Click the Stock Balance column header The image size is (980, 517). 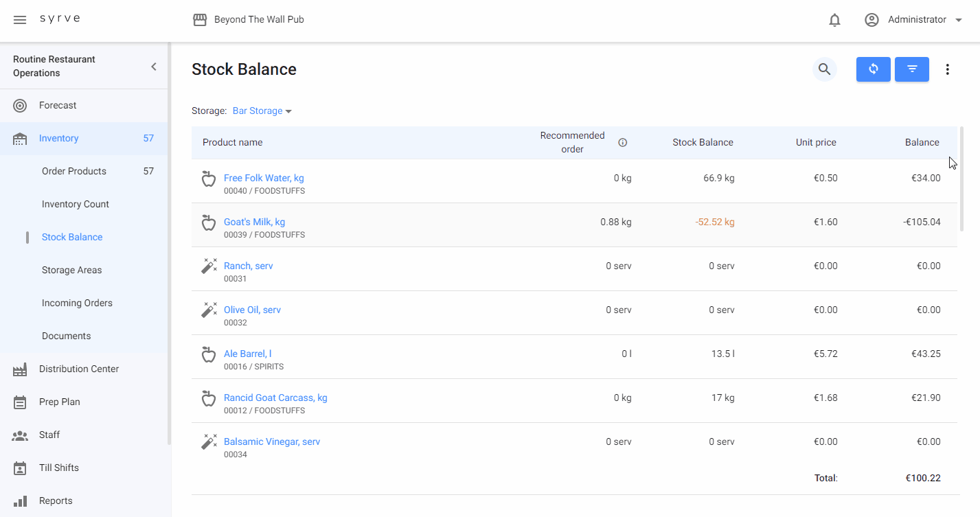702,143
